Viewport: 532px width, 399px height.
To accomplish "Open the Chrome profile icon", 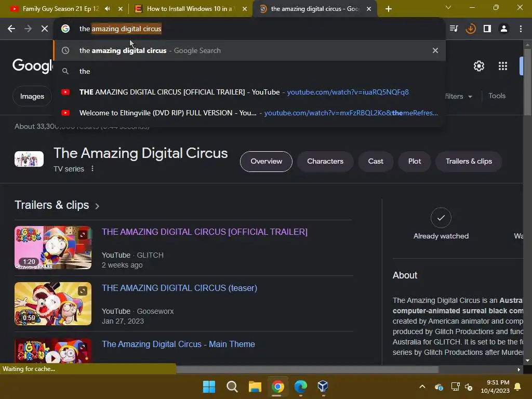I will point(504,29).
